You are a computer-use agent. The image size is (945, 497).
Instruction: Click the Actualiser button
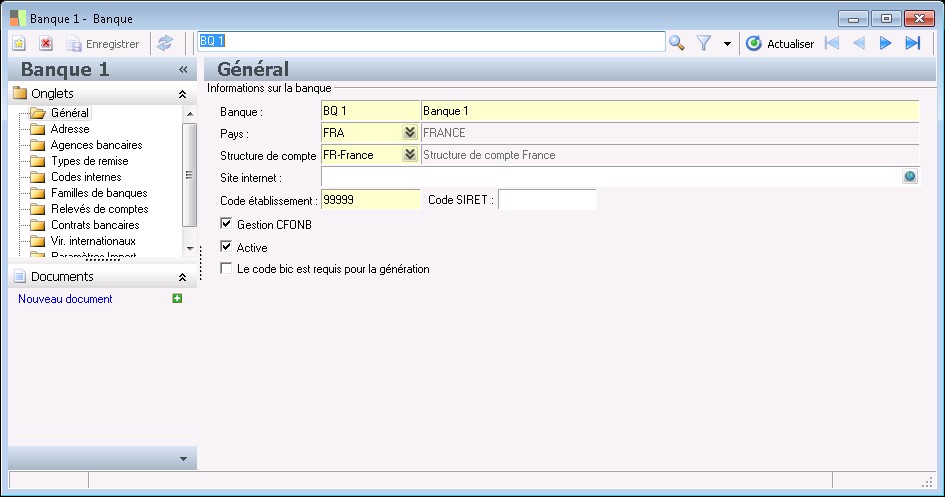coord(780,44)
